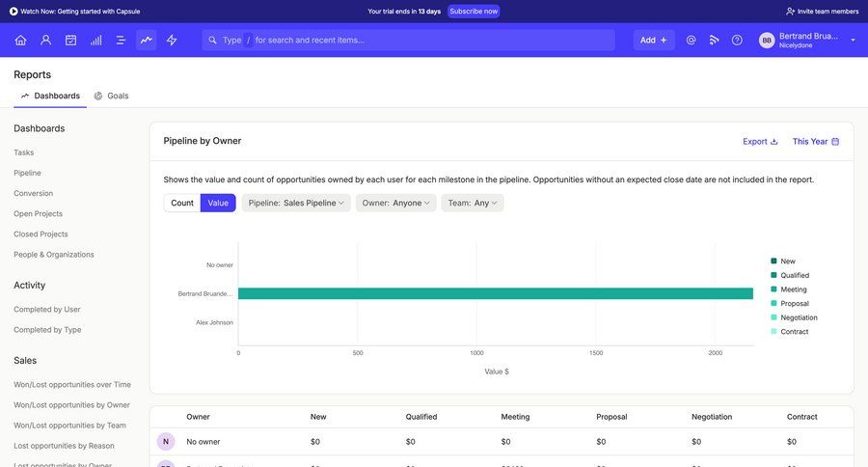868x467 pixels.
Task: Open the calendar tasks icon
Action: pos(70,41)
